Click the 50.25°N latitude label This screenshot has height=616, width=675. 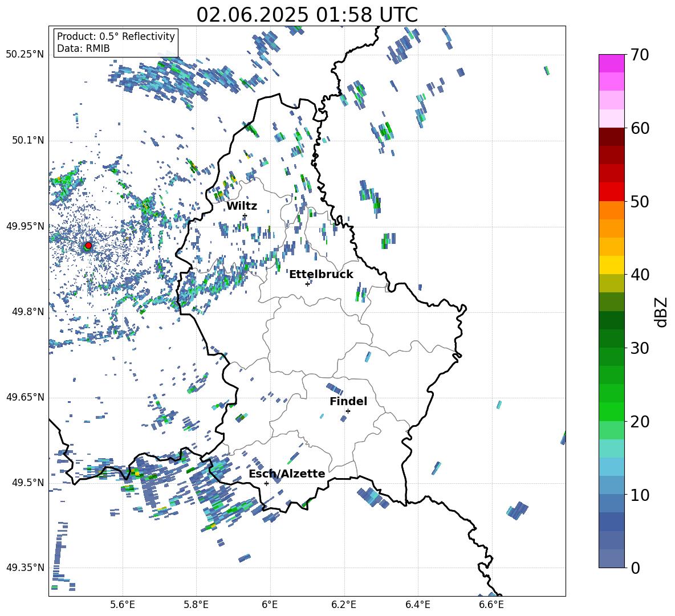pyautogui.click(x=25, y=55)
